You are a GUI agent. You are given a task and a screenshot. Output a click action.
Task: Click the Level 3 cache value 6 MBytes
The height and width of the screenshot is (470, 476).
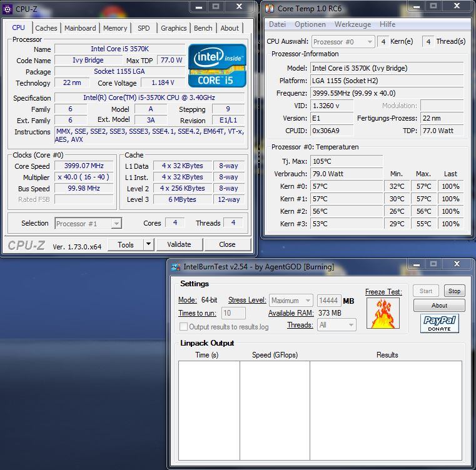point(182,199)
